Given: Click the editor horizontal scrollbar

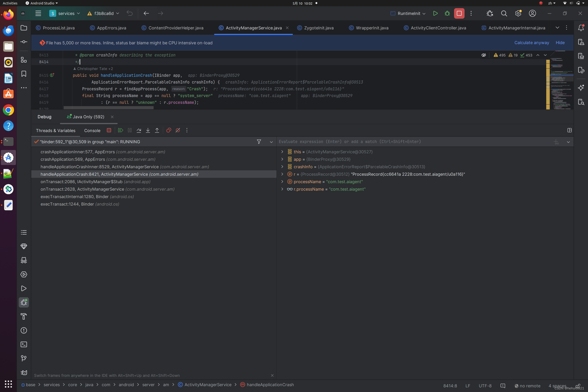Looking at the screenshot, I should point(108,108).
